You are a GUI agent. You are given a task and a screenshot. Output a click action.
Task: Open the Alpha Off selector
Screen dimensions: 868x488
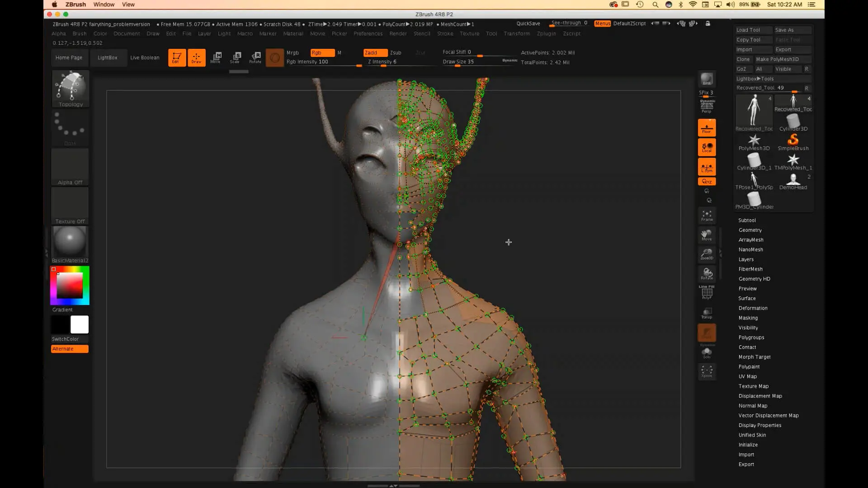tap(70, 167)
